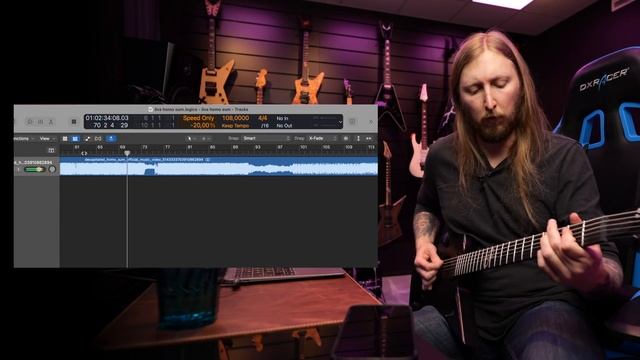Open the Functions menu in Tracks area

pos(23,139)
